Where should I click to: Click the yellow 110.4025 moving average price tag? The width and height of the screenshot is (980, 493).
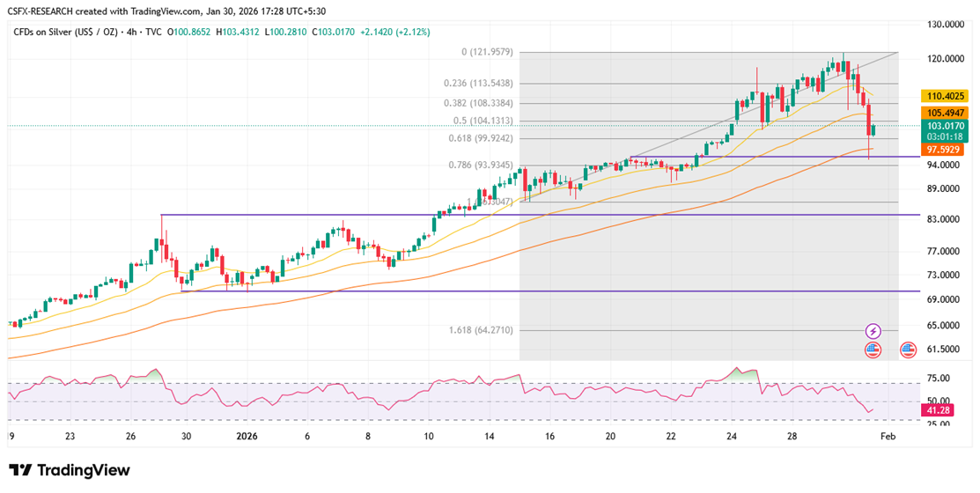pos(947,95)
